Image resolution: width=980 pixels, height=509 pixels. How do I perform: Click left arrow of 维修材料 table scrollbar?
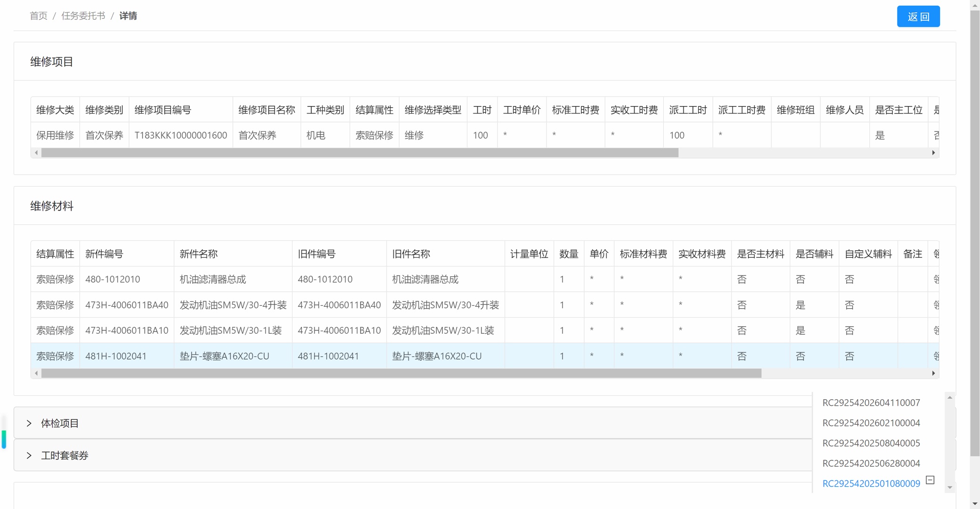36,373
